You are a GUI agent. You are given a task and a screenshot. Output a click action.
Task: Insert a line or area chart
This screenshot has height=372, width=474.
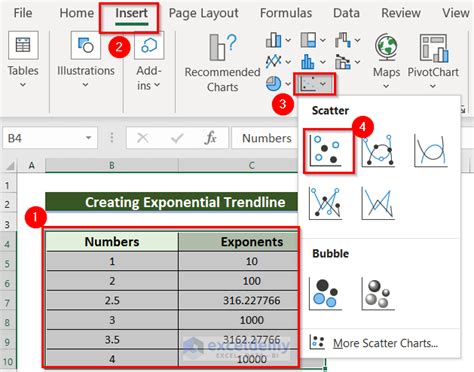click(273, 62)
